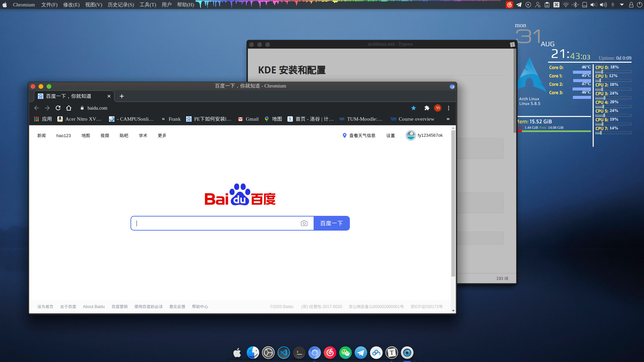Open the 设置 dropdown on Baidu
The width and height of the screenshot is (644, 362).
[390, 135]
